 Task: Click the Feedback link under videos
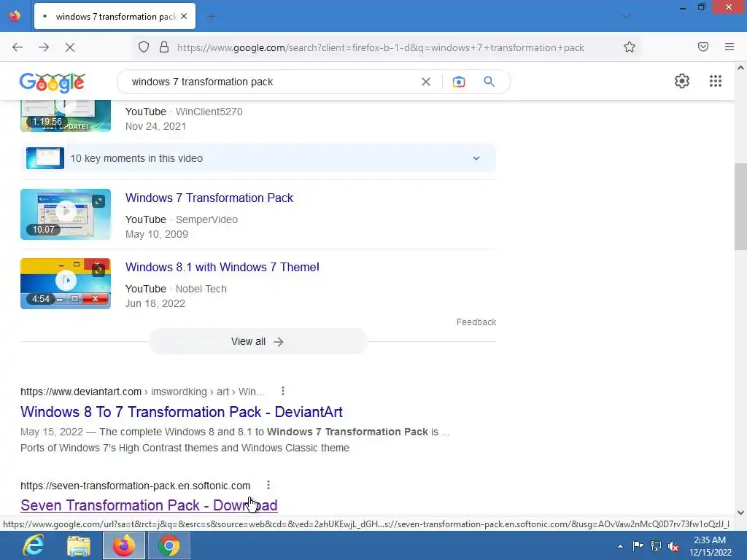476,322
